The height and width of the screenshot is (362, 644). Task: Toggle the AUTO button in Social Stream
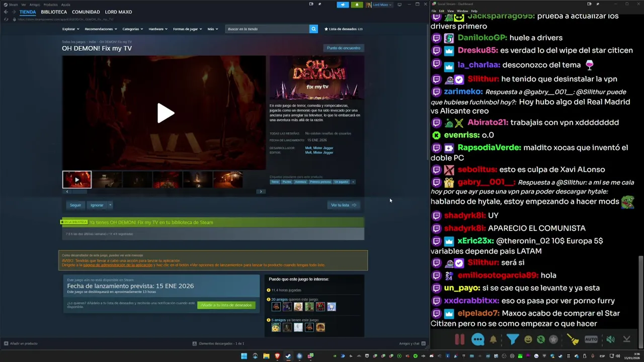tap(591, 339)
